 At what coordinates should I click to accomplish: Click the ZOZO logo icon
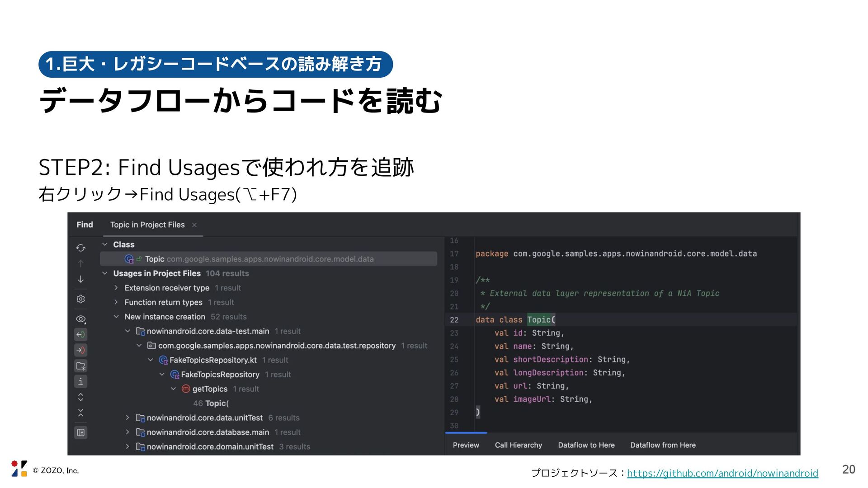pyautogui.click(x=19, y=469)
